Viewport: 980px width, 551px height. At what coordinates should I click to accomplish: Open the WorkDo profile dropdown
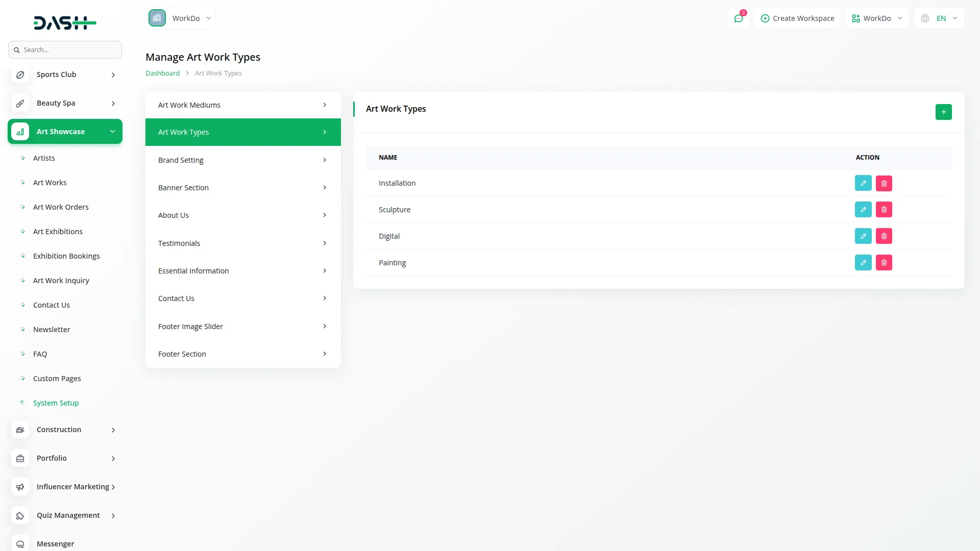point(877,18)
